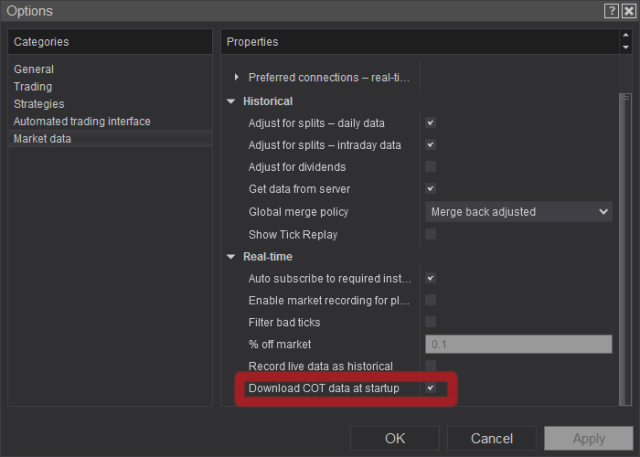Click the Help question mark icon

click(x=610, y=11)
